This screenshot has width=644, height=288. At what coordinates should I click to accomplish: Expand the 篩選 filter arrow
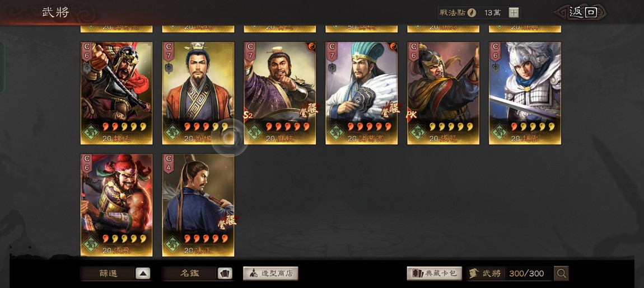coord(142,273)
